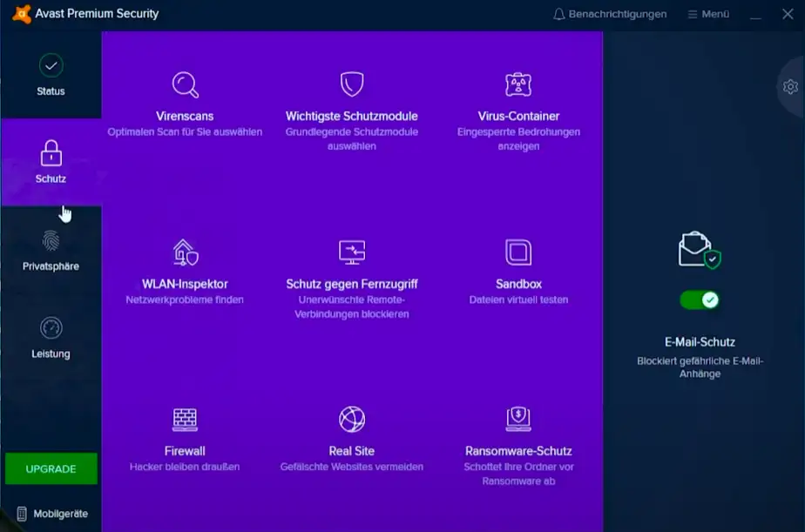Open the Sandbox icon

pyautogui.click(x=518, y=253)
